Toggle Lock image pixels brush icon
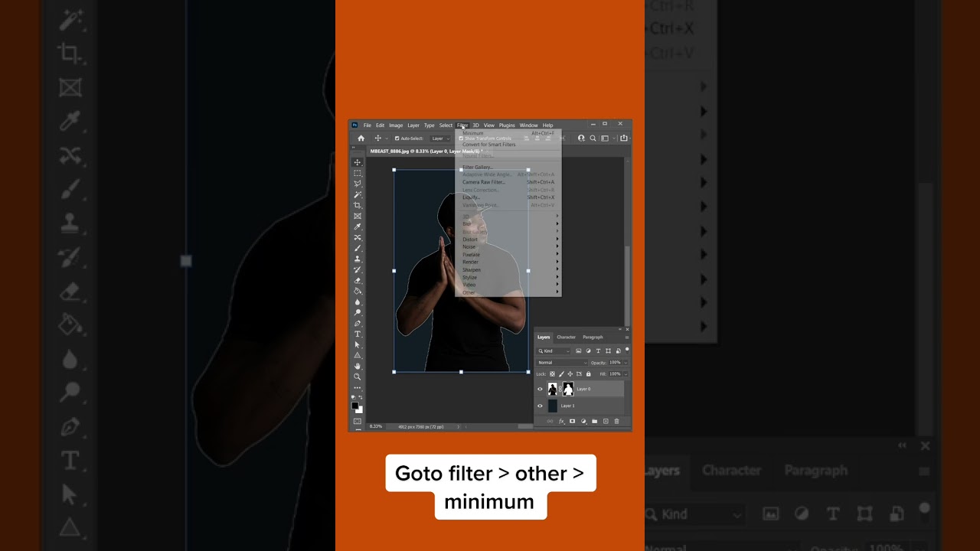Viewport: 980px width, 551px height. (x=561, y=374)
